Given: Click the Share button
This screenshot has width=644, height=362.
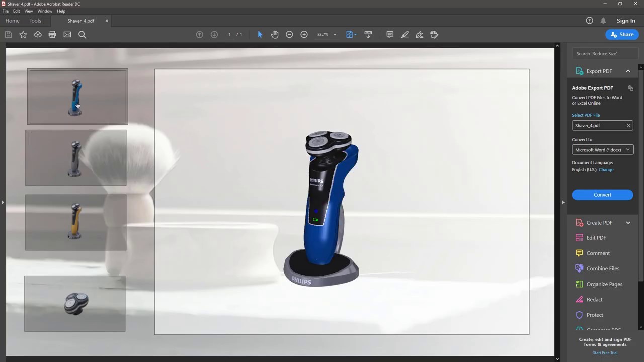Looking at the screenshot, I should (x=622, y=35).
